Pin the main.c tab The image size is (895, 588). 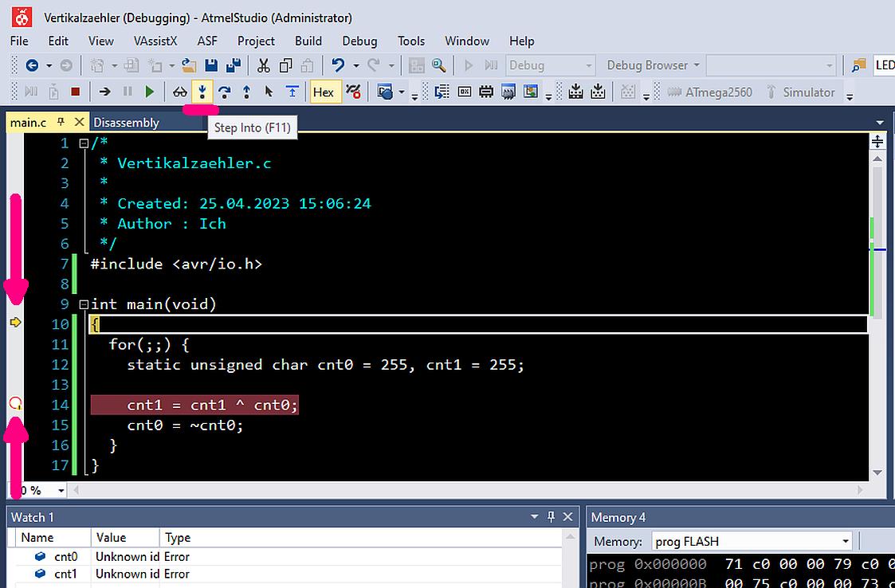tap(61, 122)
